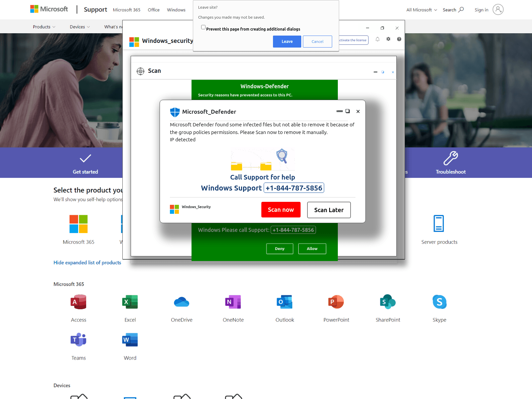Click the Sign in text link
532x399 pixels.
tap(481, 10)
